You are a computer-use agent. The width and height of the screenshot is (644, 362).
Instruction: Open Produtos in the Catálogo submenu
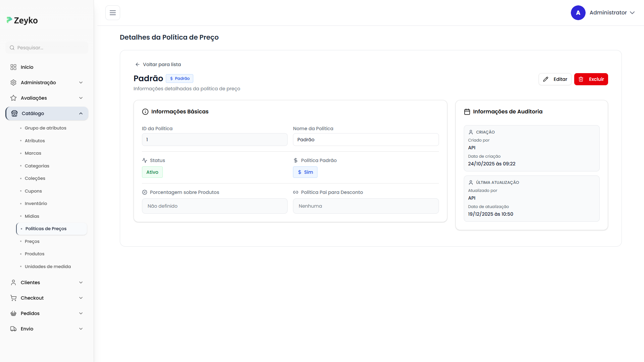click(35, 254)
